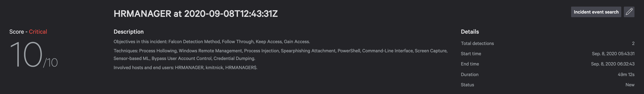Image resolution: width=644 pixels, height=94 pixels.
Task: Click the Start time label
Action: click(471, 54)
